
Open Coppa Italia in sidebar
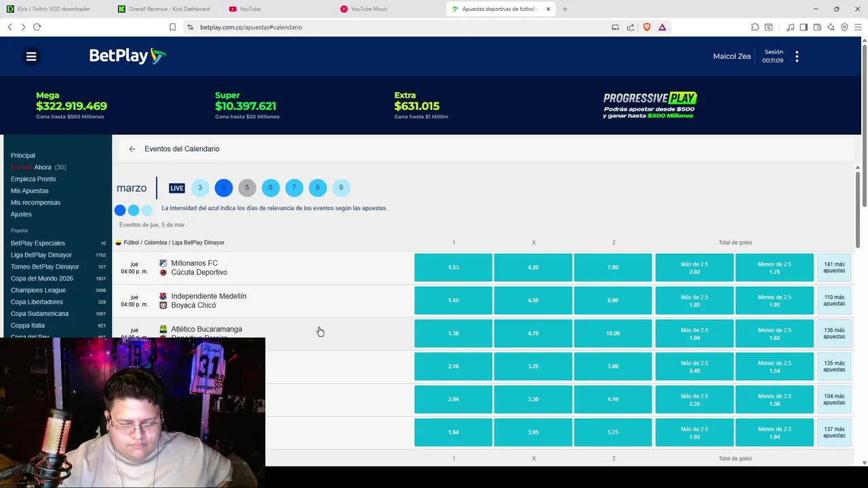pyautogui.click(x=28, y=325)
